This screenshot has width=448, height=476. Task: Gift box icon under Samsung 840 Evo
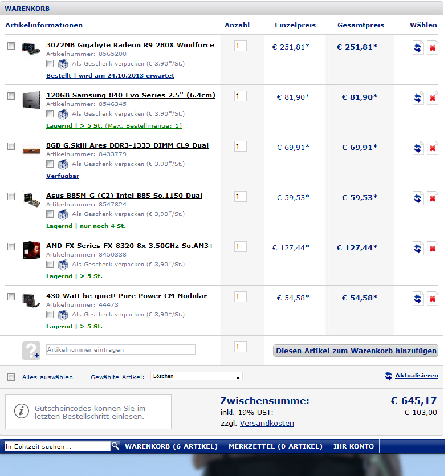click(63, 114)
